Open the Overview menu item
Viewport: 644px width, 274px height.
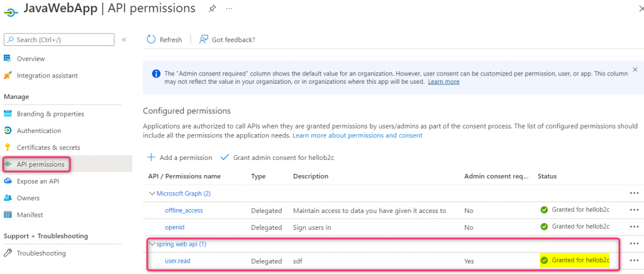point(30,59)
